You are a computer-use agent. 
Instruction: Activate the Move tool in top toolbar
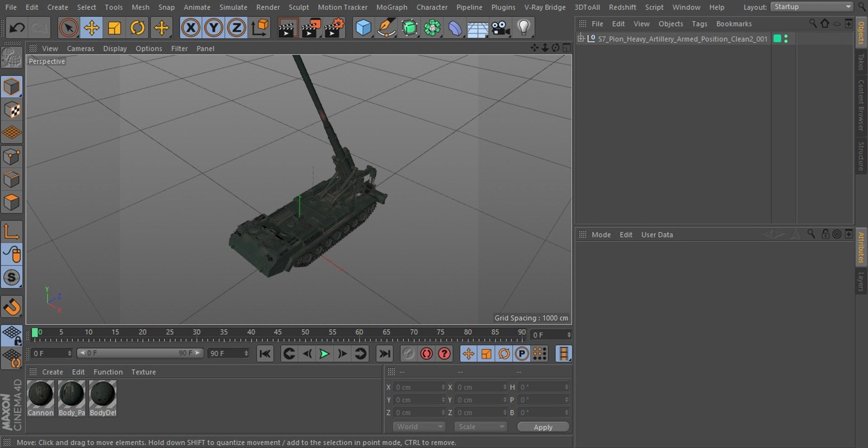pyautogui.click(x=91, y=28)
